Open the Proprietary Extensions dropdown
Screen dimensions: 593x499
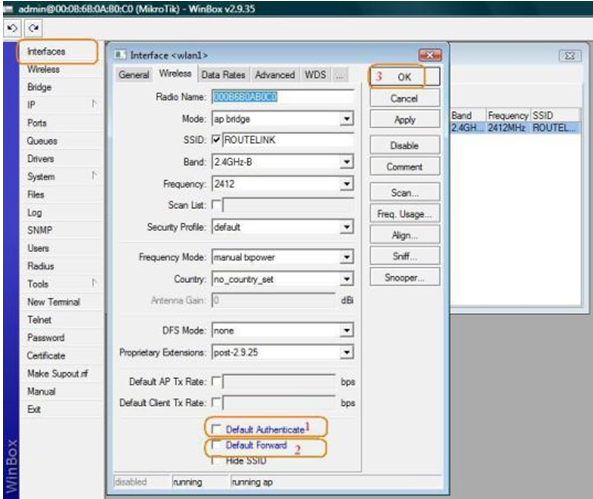click(346, 352)
